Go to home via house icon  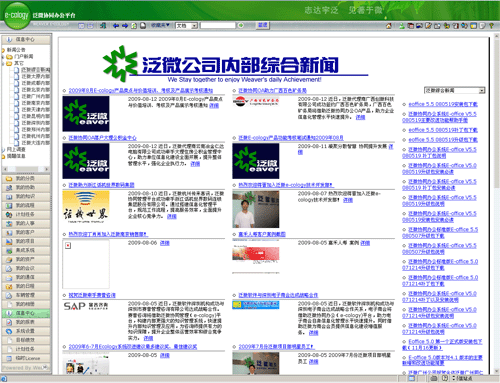pos(389,26)
